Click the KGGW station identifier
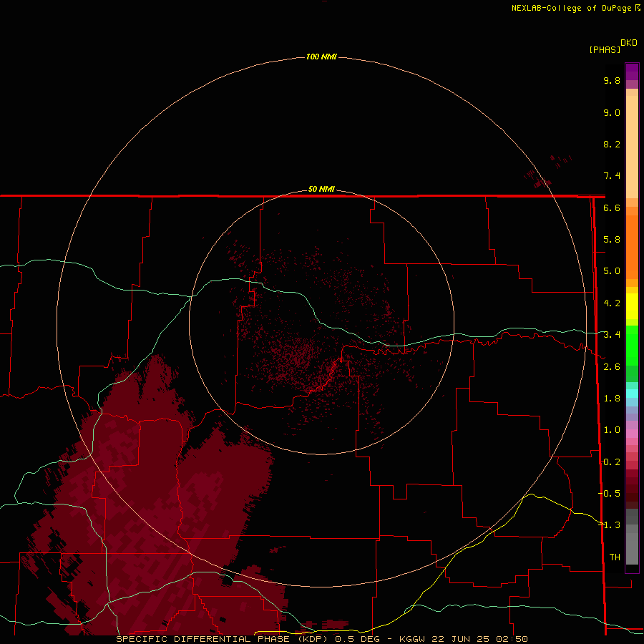This screenshot has width=644, height=644. pyautogui.click(x=412, y=639)
